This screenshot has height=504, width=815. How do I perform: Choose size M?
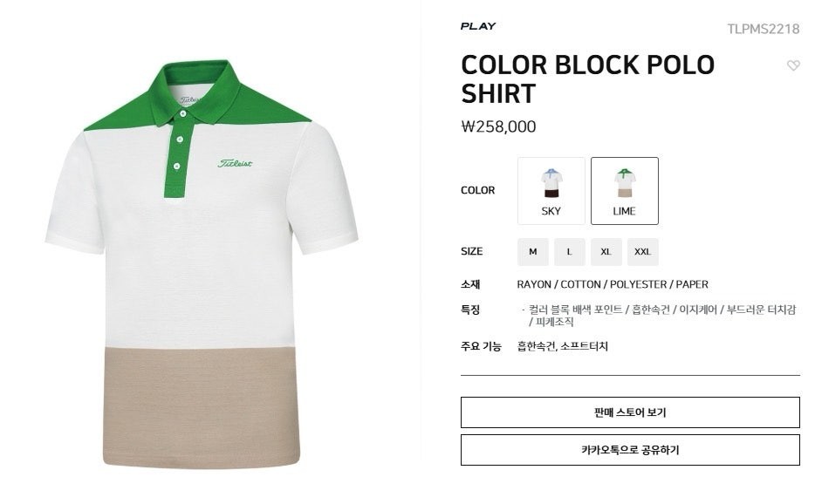coord(533,251)
